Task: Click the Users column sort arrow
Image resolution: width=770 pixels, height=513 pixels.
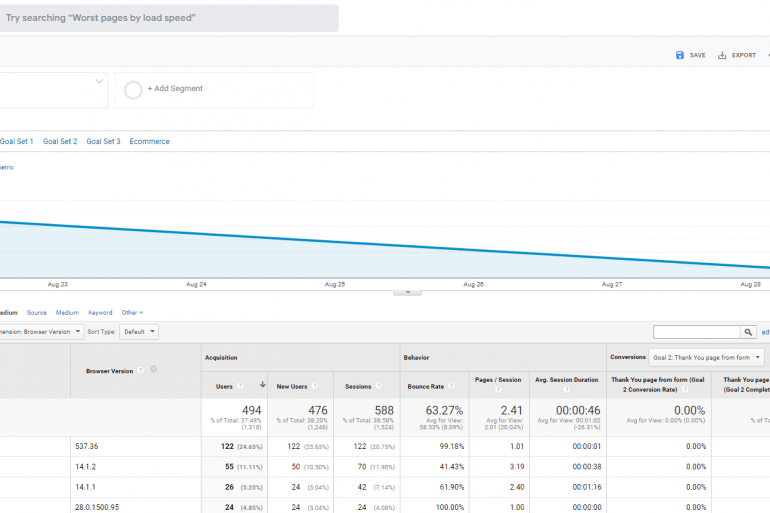Action: coord(262,385)
